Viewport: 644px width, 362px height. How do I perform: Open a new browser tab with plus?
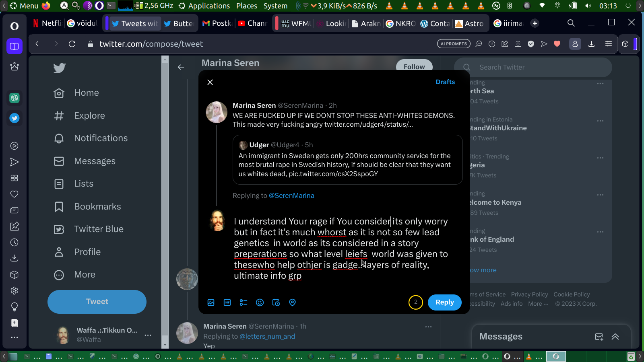535,23
